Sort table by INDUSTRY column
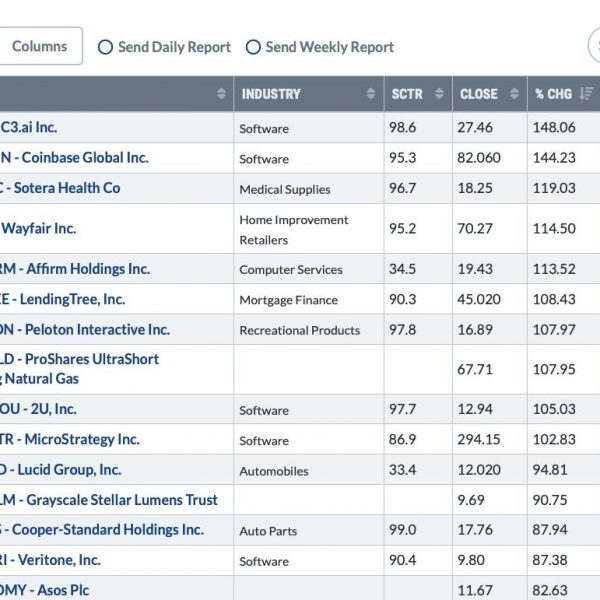600x600 pixels. pyautogui.click(x=370, y=94)
